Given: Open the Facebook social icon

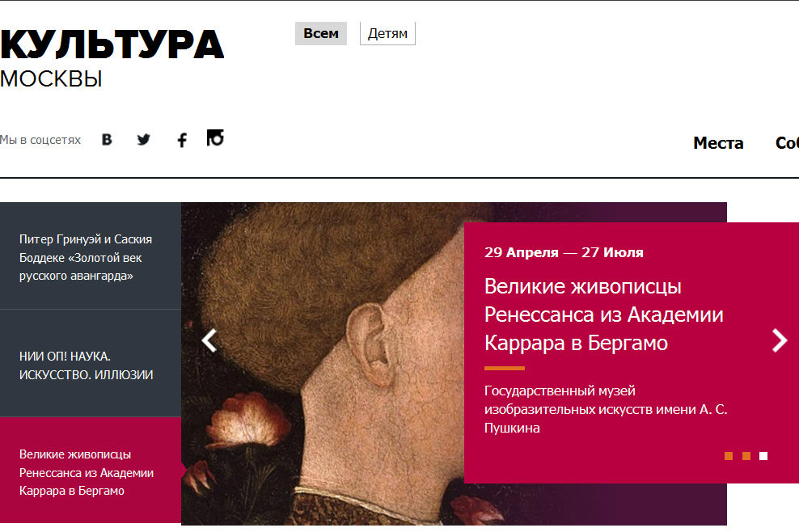Looking at the screenshot, I should point(182,140).
